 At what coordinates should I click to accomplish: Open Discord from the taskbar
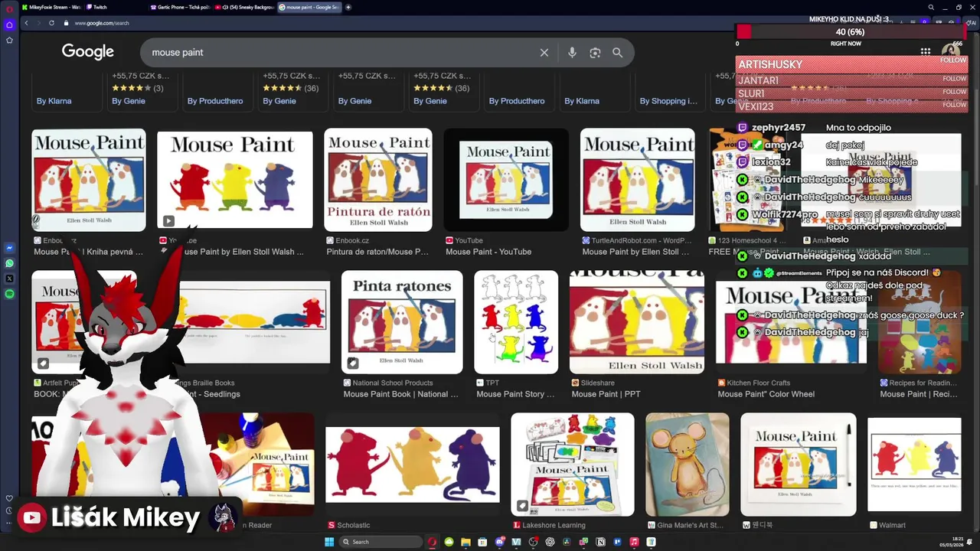499,542
